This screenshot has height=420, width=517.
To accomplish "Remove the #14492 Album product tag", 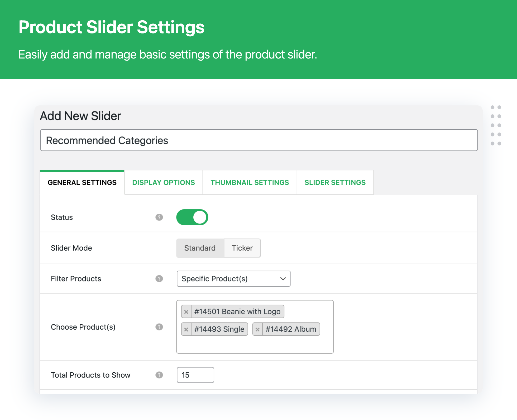I will [x=257, y=329].
